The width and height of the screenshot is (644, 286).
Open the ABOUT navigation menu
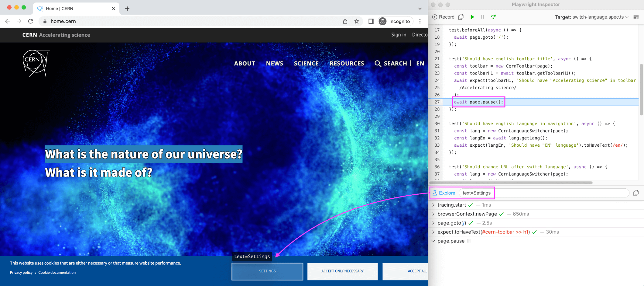[245, 63]
